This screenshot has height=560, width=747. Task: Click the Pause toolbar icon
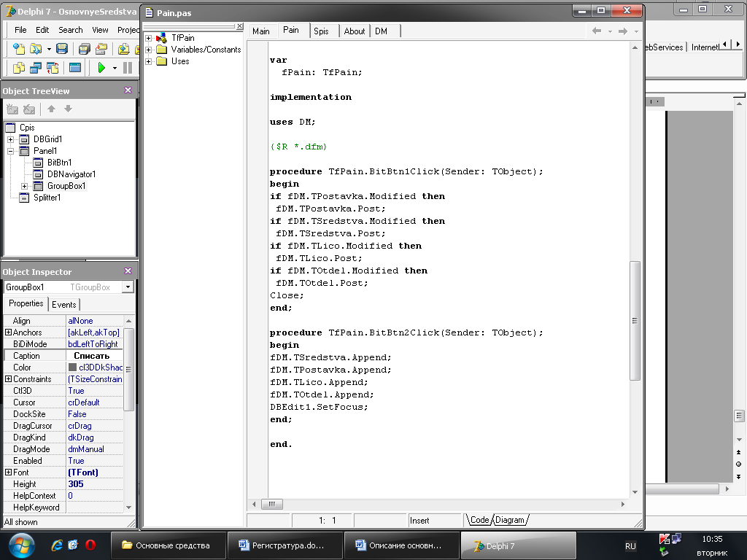(x=127, y=68)
